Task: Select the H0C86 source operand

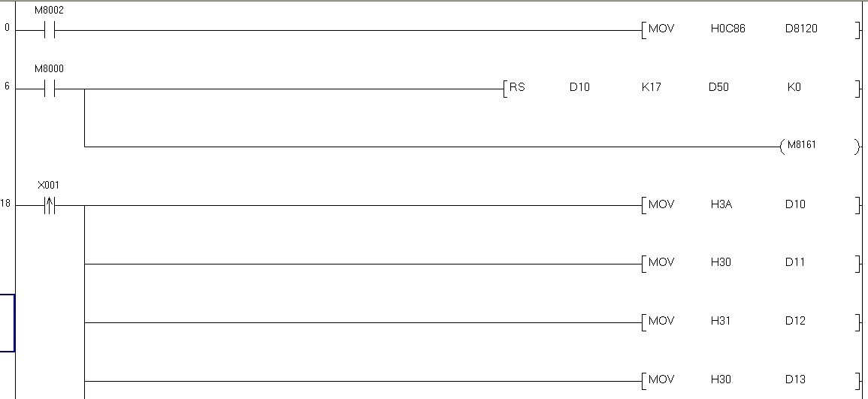Action: [x=727, y=29]
